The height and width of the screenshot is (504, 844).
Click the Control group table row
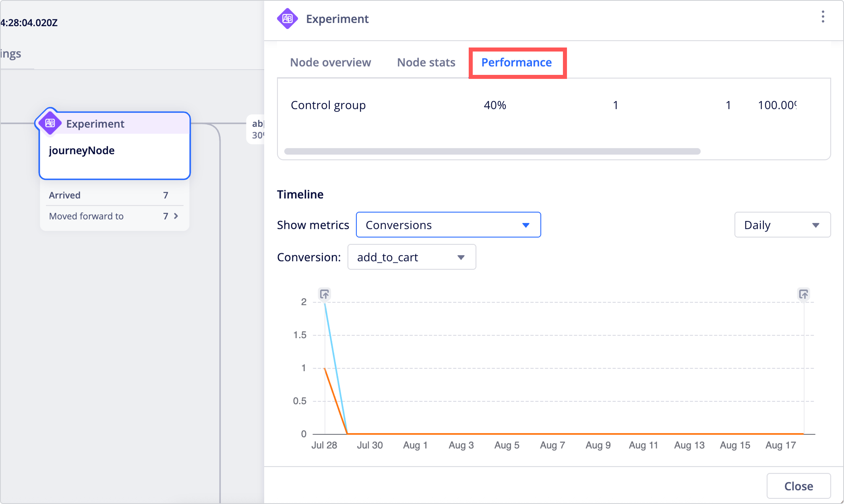pos(554,105)
